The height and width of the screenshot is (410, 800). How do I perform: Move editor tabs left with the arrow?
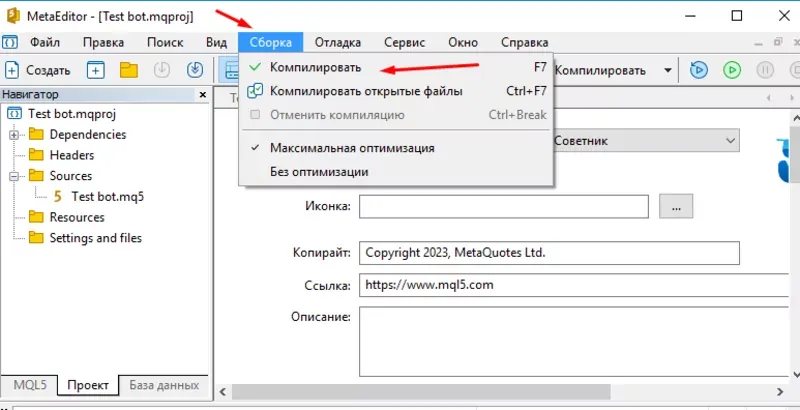tap(769, 97)
